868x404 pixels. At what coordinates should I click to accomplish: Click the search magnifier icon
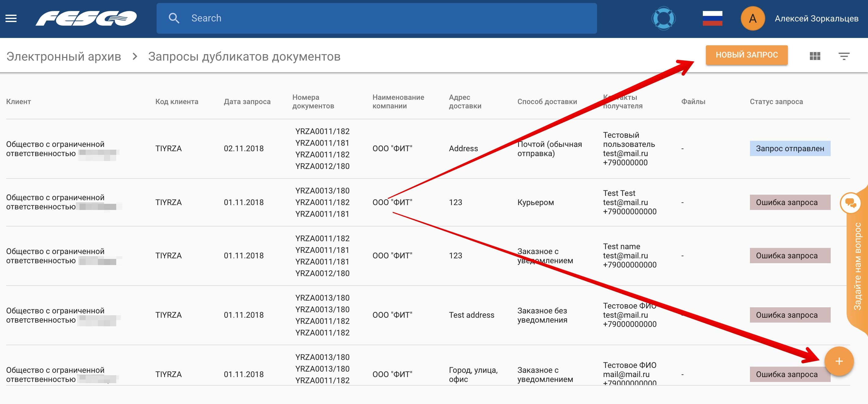(x=174, y=18)
